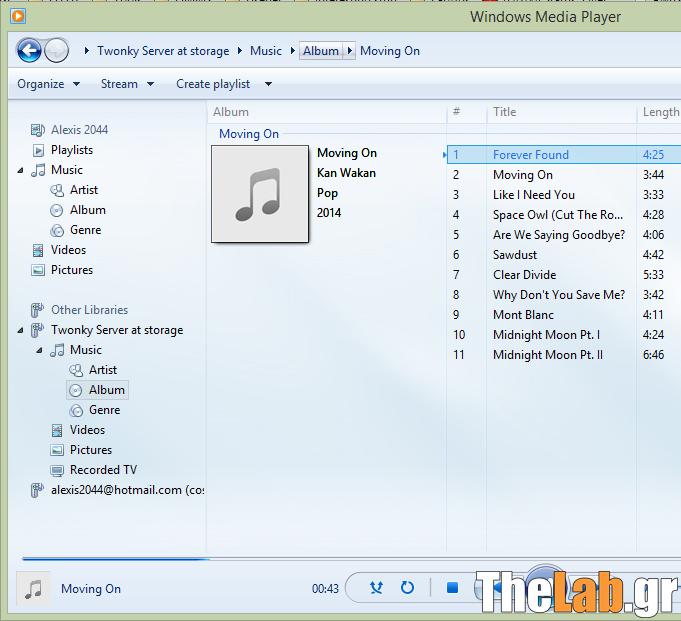Image resolution: width=681 pixels, height=621 pixels.
Task: Select the track Sawdust
Action: point(564,255)
